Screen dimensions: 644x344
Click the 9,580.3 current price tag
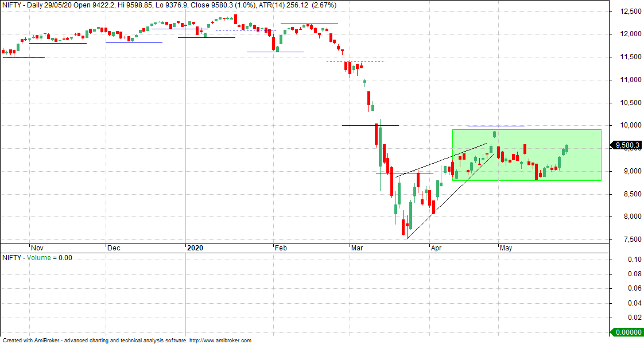626,145
